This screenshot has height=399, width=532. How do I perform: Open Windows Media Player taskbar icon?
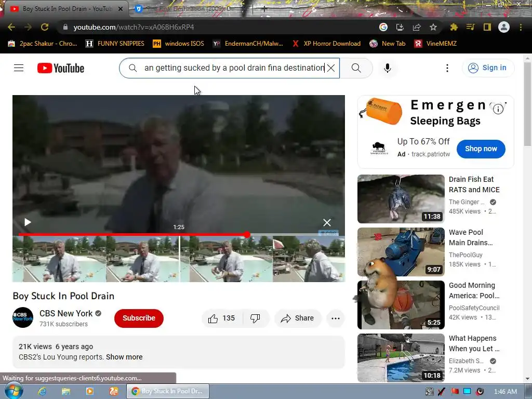[89, 391]
